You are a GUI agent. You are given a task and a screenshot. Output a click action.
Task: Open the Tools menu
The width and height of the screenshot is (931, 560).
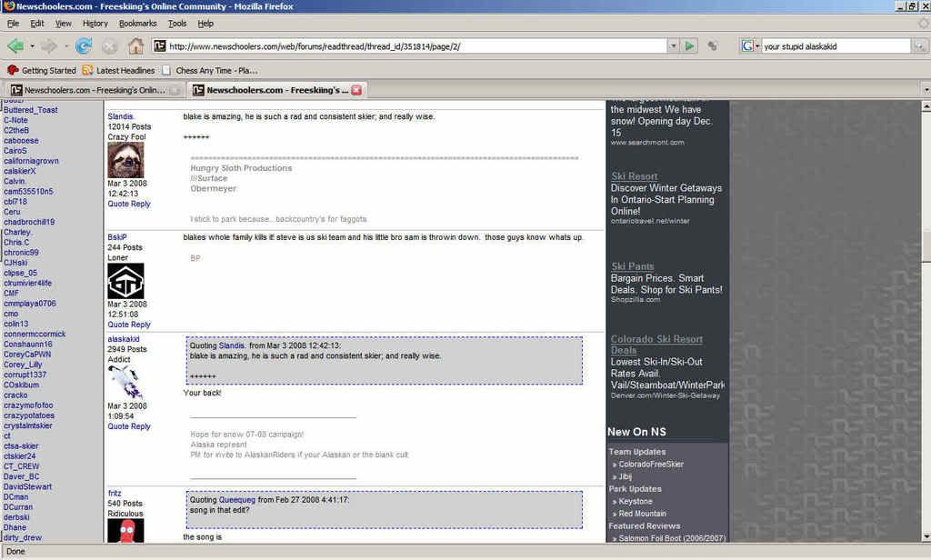[x=177, y=24]
